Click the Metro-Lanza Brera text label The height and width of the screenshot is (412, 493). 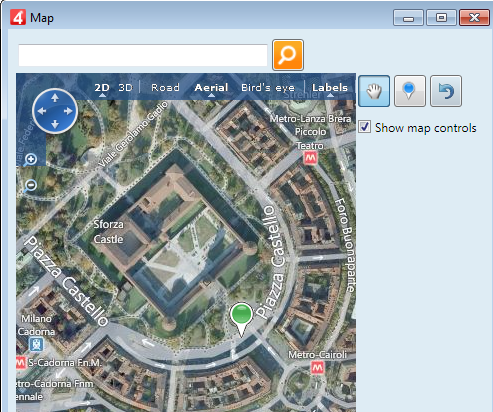(x=310, y=119)
